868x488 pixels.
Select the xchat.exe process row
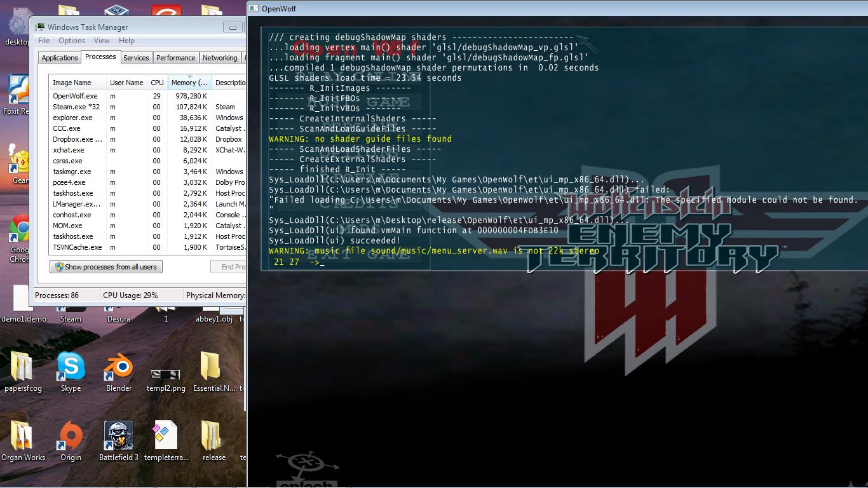[x=147, y=150]
